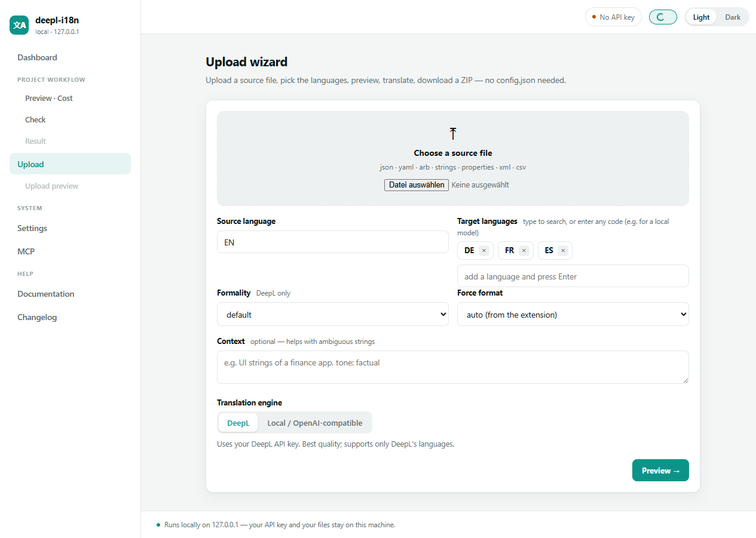The width and height of the screenshot is (756, 538).
Task: Switch to the Dark theme
Action: (x=733, y=17)
